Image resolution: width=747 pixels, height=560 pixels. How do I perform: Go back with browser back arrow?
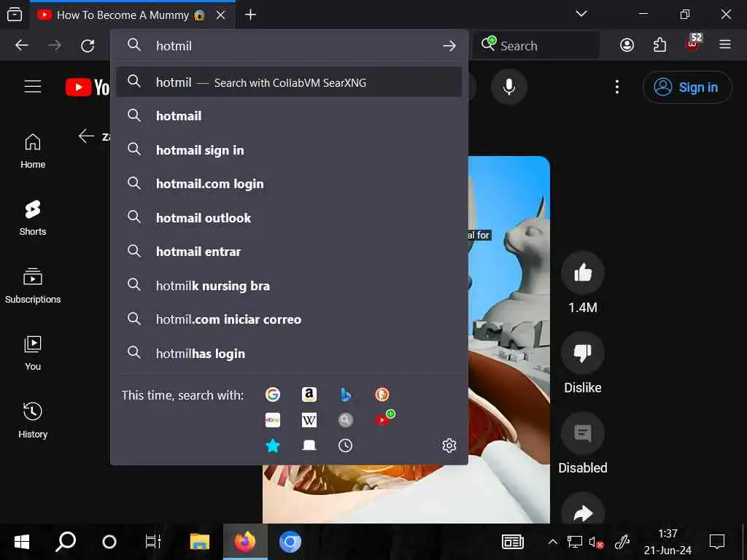22,46
